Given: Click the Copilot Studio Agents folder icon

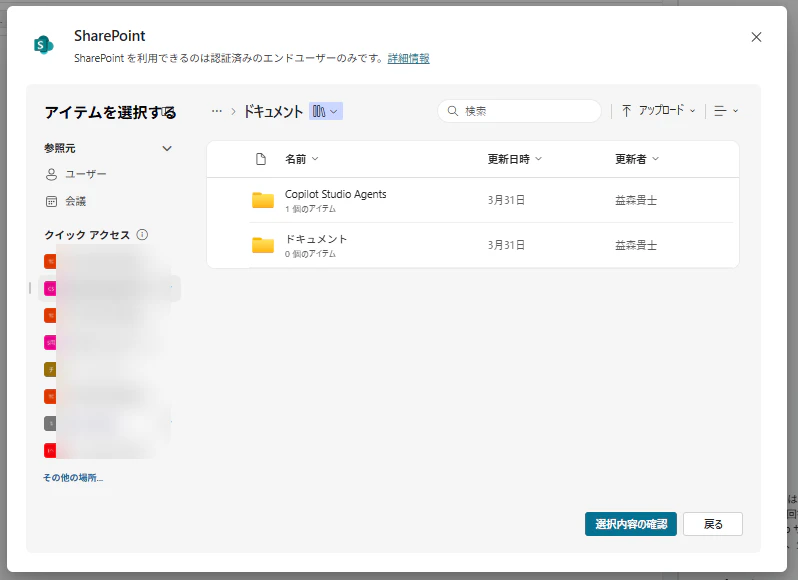Looking at the screenshot, I should click(263, 200).
